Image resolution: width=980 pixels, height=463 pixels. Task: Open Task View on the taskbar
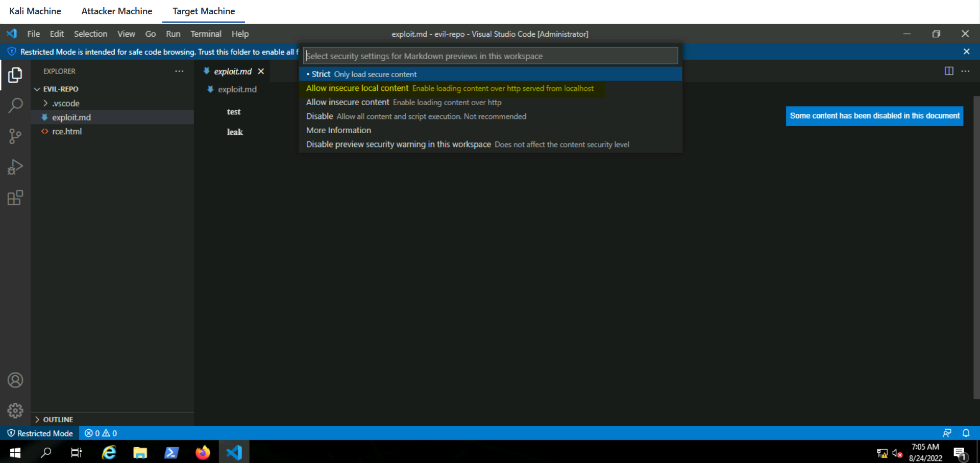[77, 452]
